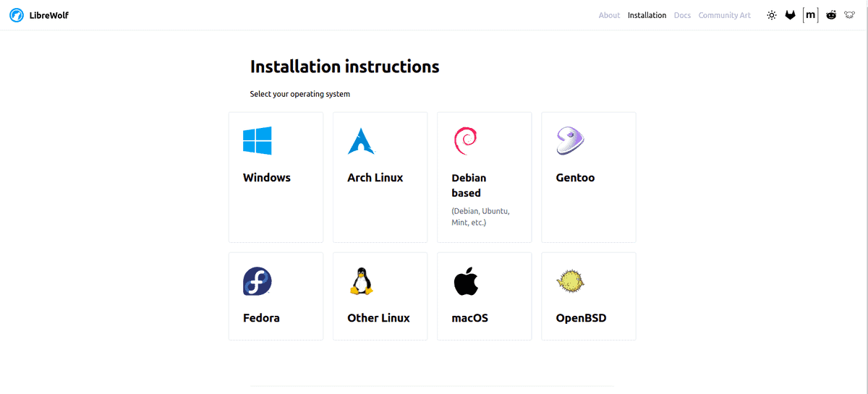Open the GitLab fox icon link
Screen dimensions: 868x394
click(x=791, y=15)
